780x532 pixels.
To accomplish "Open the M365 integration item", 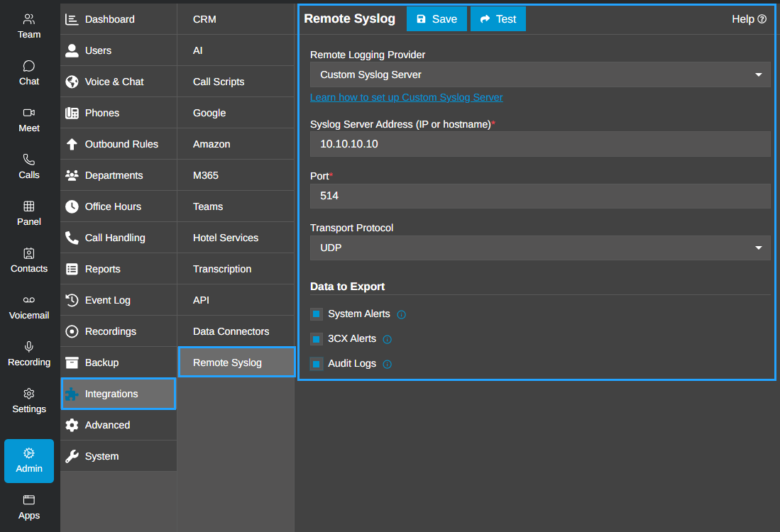I will coord(236,175).
